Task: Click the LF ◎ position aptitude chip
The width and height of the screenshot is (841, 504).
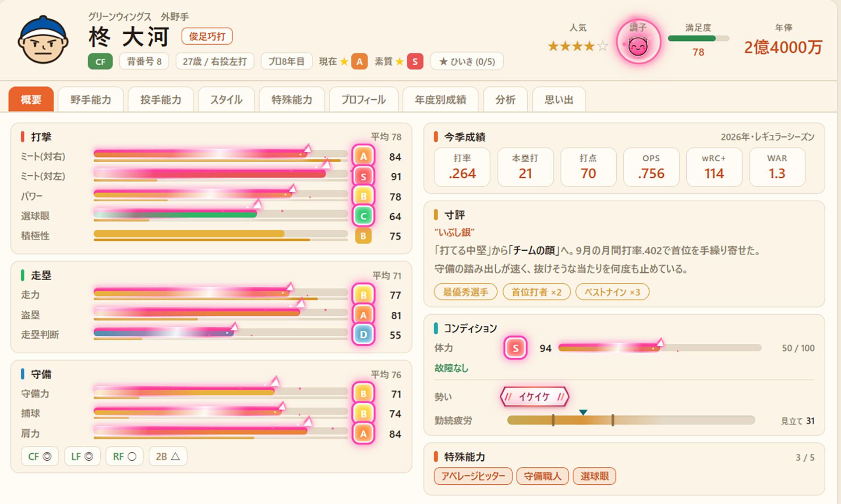Action: coord(82,456)
